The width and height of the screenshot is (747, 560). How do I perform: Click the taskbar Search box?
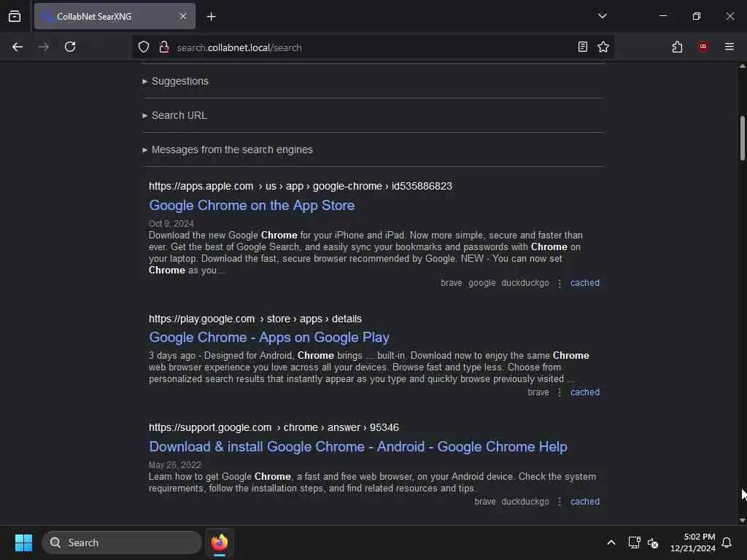pos(122,542)
